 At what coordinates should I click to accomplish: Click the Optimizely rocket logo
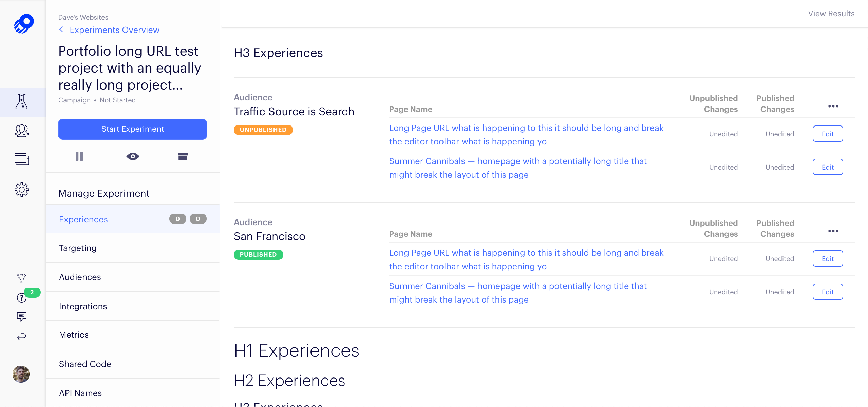pyautogui.click(x=23, y=24)
